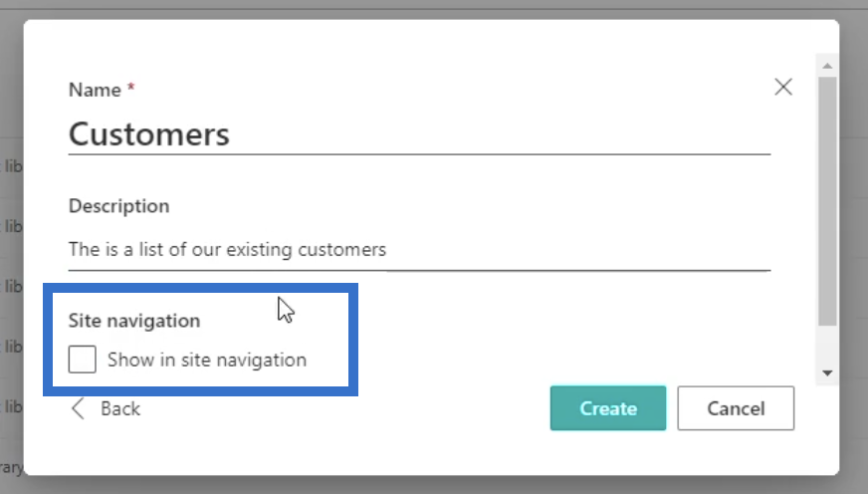Click the green Create button
The image size is (868, 494).
[x=608, y=408]
